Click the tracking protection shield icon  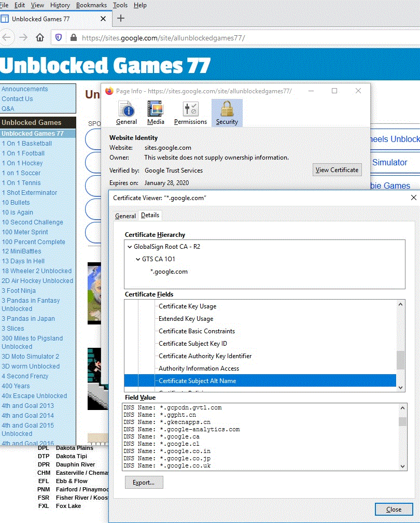[x=59, y=37]
